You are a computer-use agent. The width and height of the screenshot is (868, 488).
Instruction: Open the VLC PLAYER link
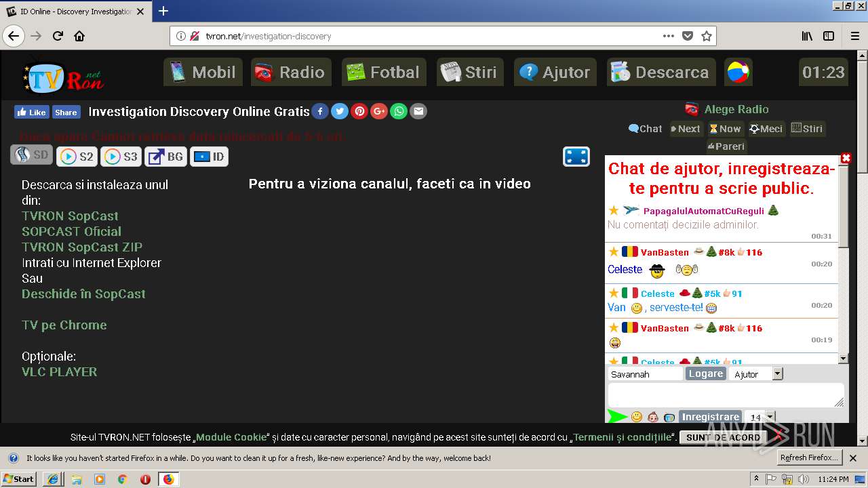(59, 372)
